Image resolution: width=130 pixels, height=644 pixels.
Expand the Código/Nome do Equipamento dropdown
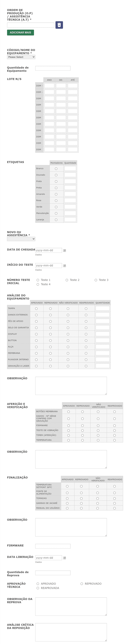click(21, 57)
